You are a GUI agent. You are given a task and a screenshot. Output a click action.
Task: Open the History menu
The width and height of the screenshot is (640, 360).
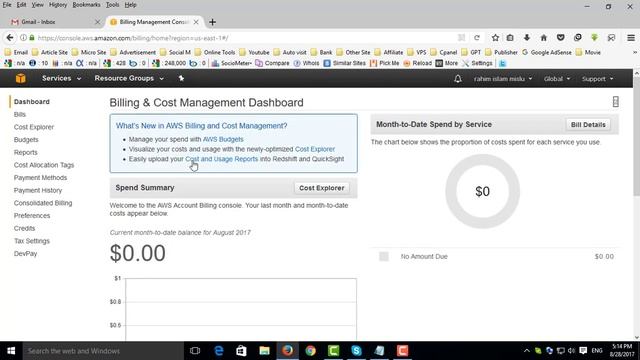[x=58, y=5]
